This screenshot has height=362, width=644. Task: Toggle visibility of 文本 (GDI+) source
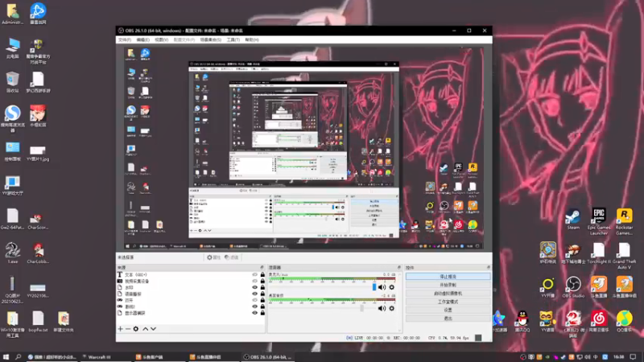coord(254,275)
